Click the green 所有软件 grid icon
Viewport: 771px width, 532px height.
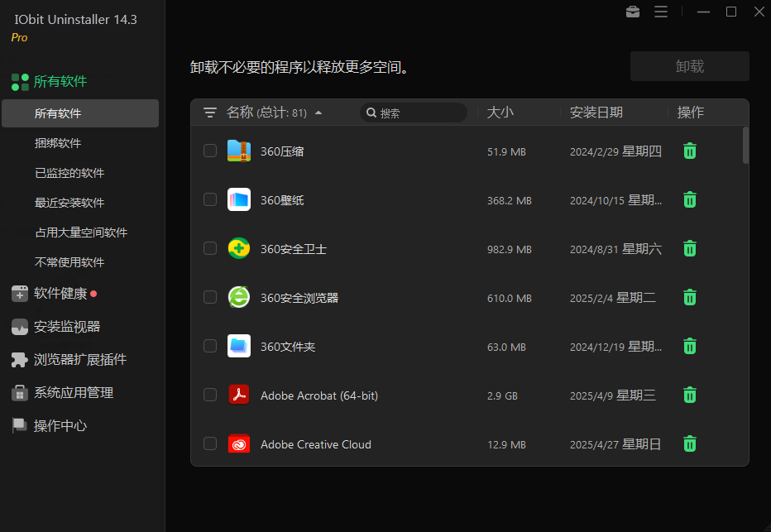tap(20, 82)
